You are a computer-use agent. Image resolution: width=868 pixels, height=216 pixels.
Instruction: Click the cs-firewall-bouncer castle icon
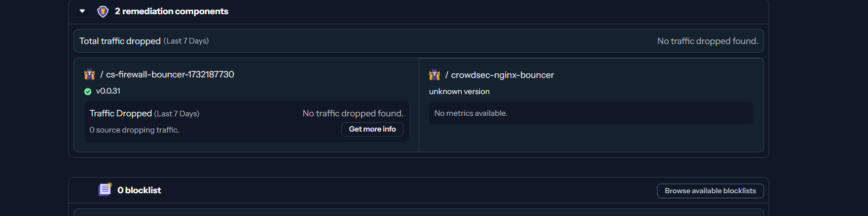[90, 74]
